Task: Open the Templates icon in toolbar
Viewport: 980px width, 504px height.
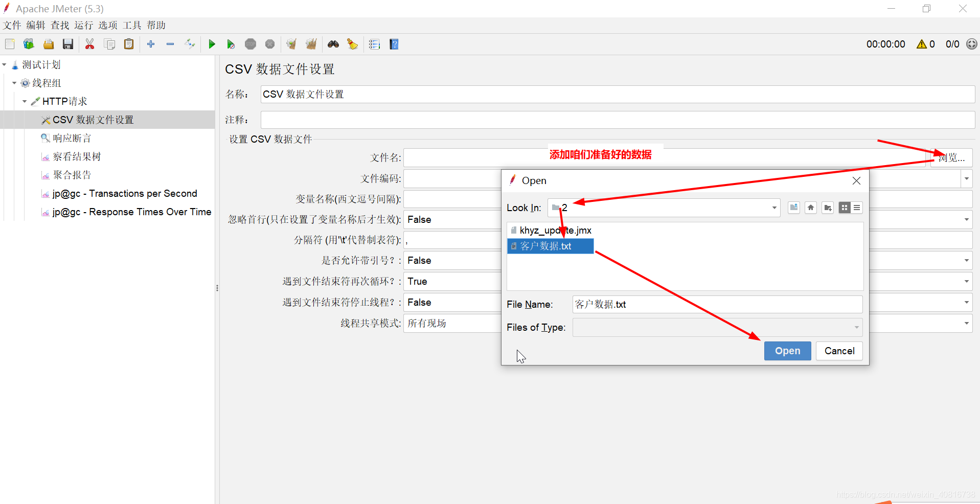Action: click(x=29, y=44)
